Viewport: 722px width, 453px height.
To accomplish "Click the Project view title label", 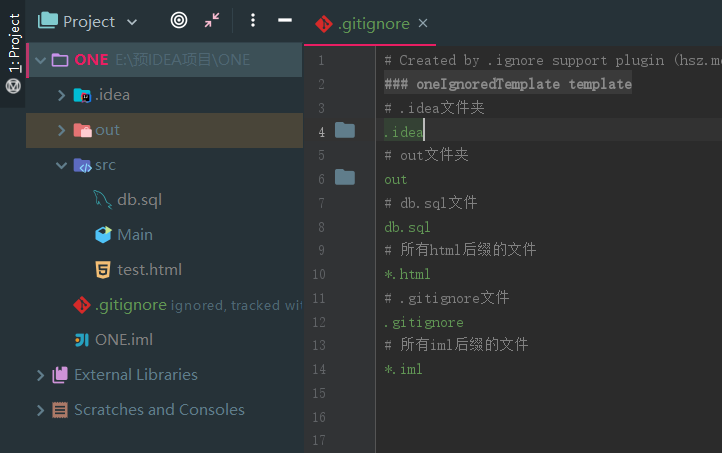I will (x=89, y=22).
